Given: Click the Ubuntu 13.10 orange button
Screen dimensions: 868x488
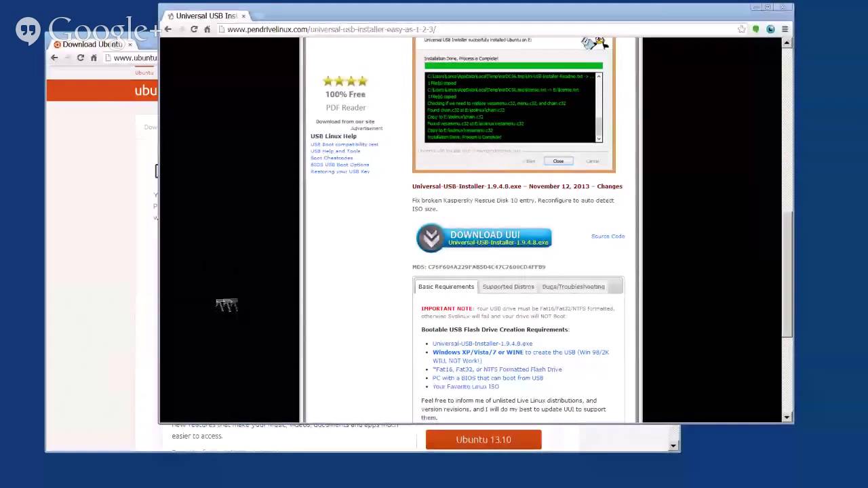Looking at the screenshot, I should pyautogui.click(x=484, y=439).
